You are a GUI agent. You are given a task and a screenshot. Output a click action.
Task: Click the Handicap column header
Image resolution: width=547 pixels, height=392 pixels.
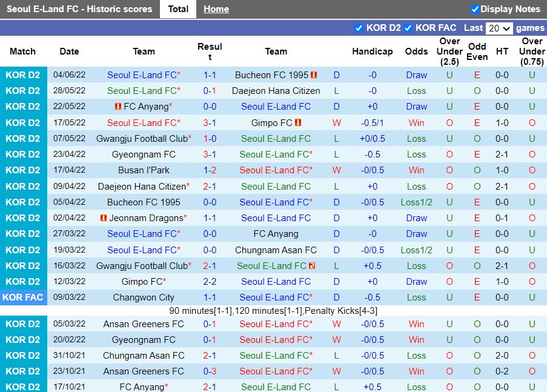click(x=372, y=51)
